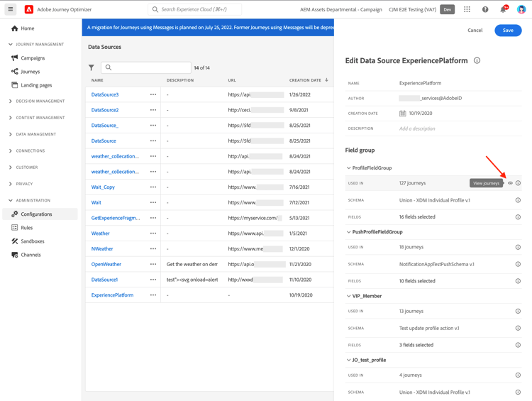
Task: Open Sandboxes in sidebar
Action: point(28,241)
